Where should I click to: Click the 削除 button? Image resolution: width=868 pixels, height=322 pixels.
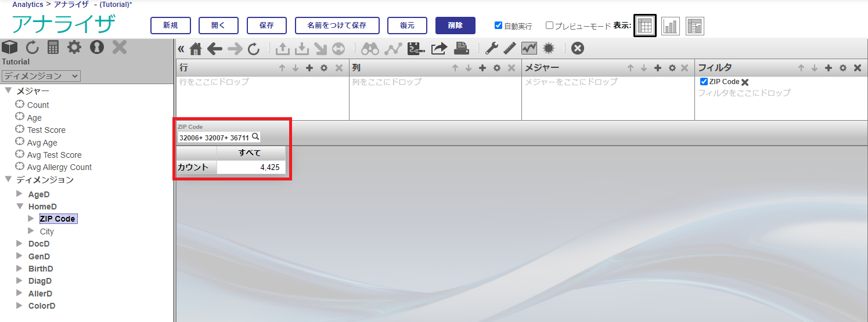click(x=455, y=26)
